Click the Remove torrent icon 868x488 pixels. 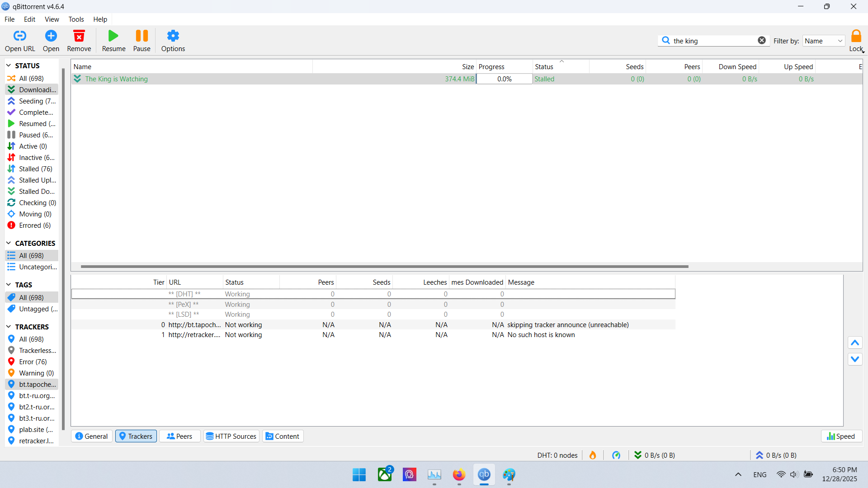pos(79,36)
